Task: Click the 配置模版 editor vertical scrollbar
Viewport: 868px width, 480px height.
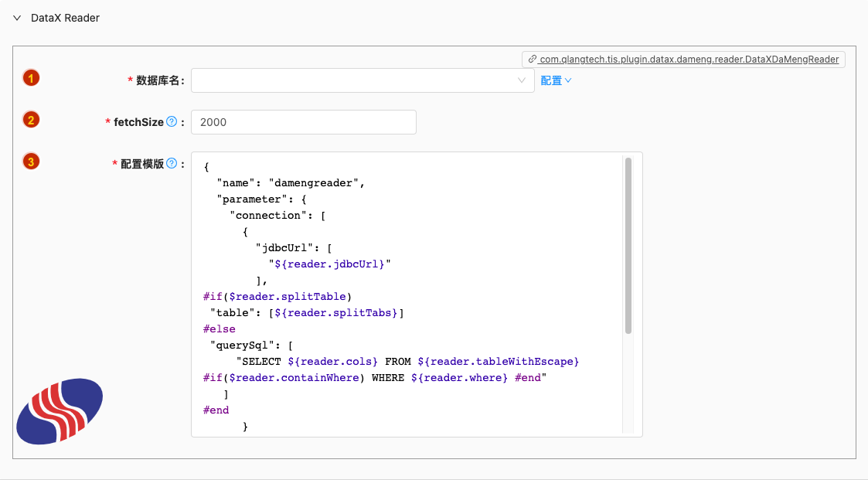Action: (x=628, y=246)
